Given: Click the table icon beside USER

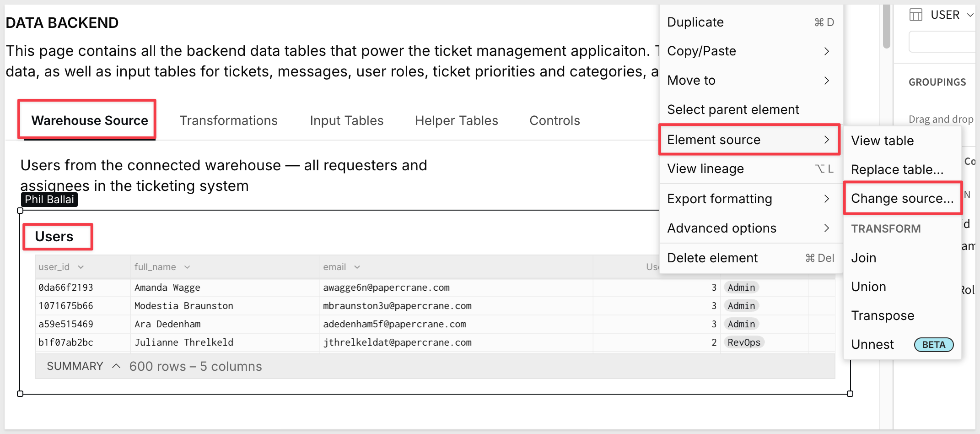Looking at the screenshot, I should [916, 15].
